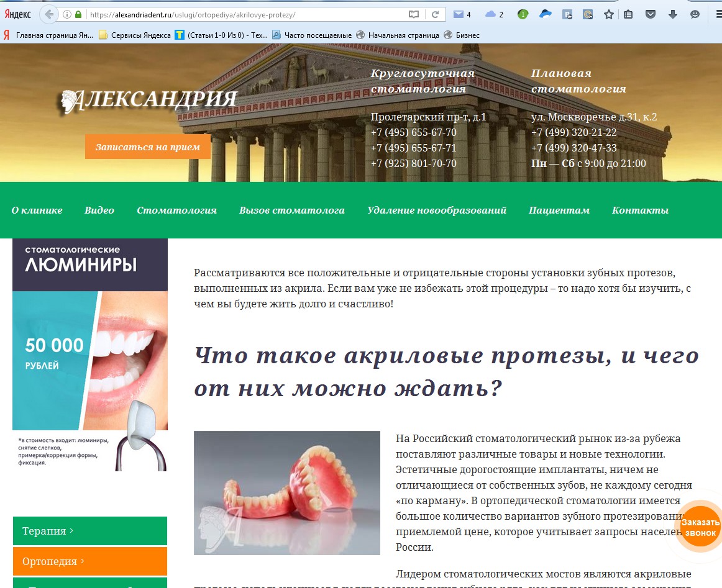Open the Downloads arrow panel
The image size is (722, 588).
click(x=673, y=15)
